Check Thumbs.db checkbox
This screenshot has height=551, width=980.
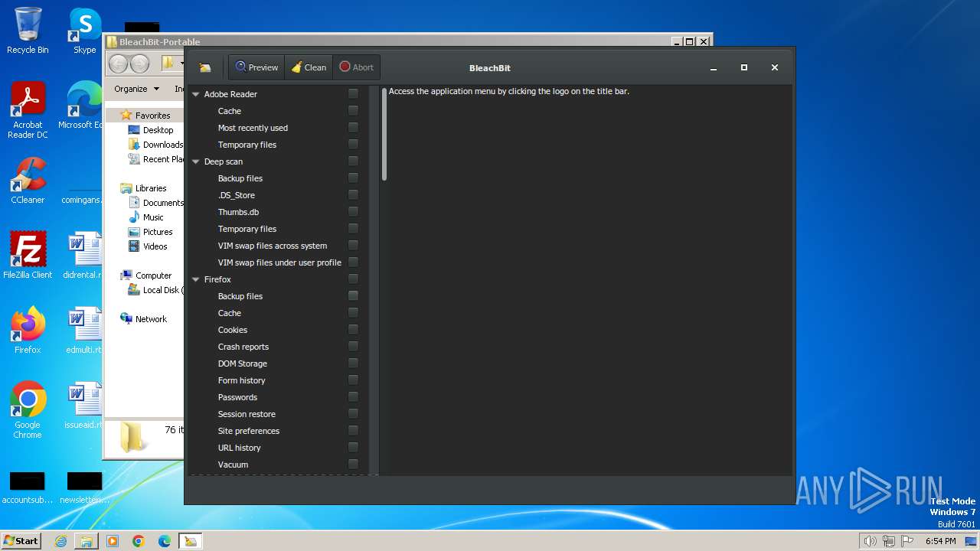click(353, 212)
